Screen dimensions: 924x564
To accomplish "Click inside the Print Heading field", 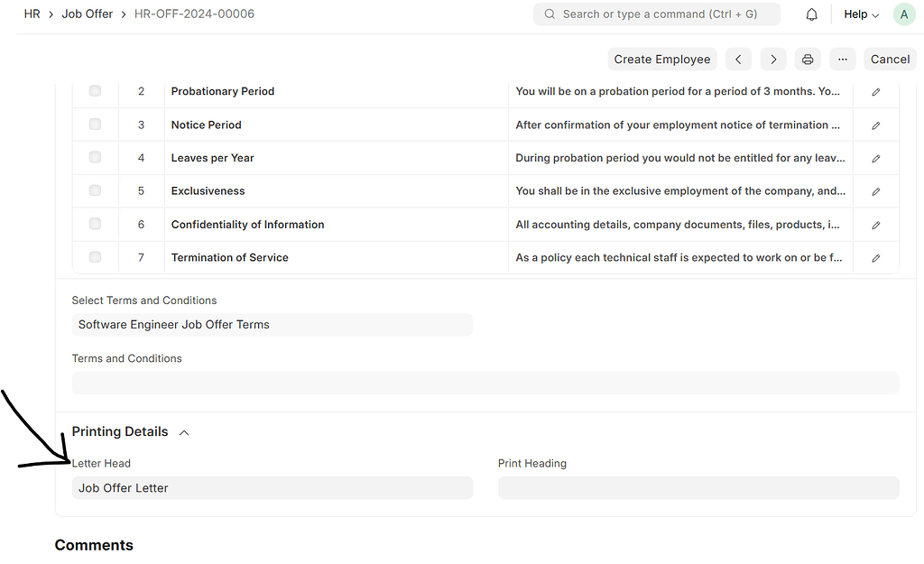I will (x=698, y=487).
